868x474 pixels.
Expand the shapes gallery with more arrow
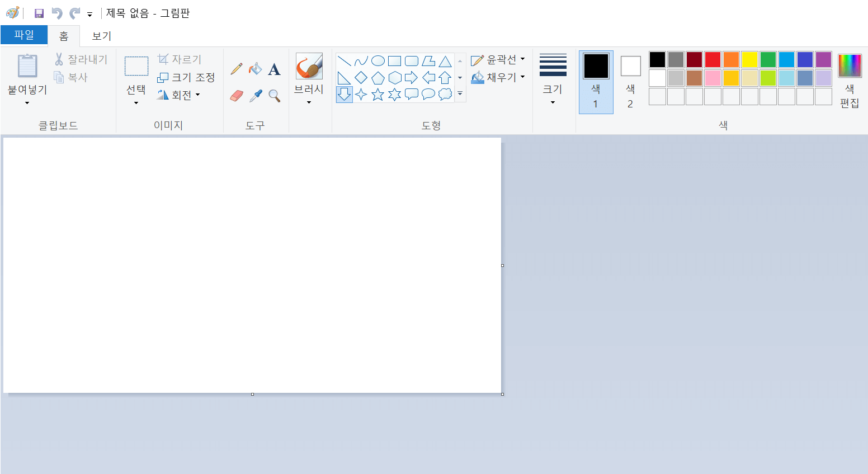click(460, 94)
